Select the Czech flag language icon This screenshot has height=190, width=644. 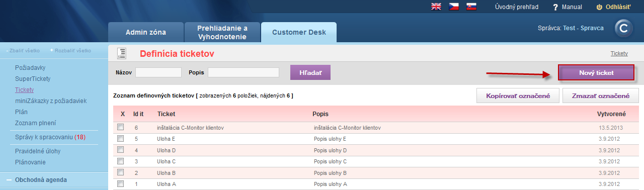(454, 7)
